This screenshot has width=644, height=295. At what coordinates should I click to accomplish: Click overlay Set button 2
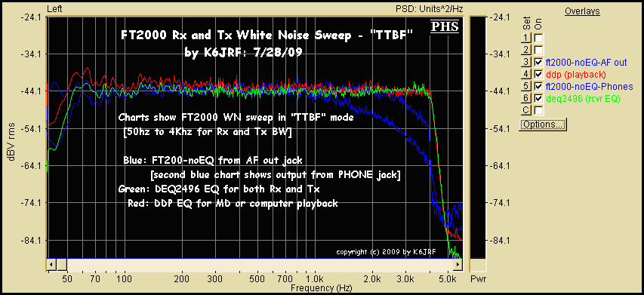point(526,51)
